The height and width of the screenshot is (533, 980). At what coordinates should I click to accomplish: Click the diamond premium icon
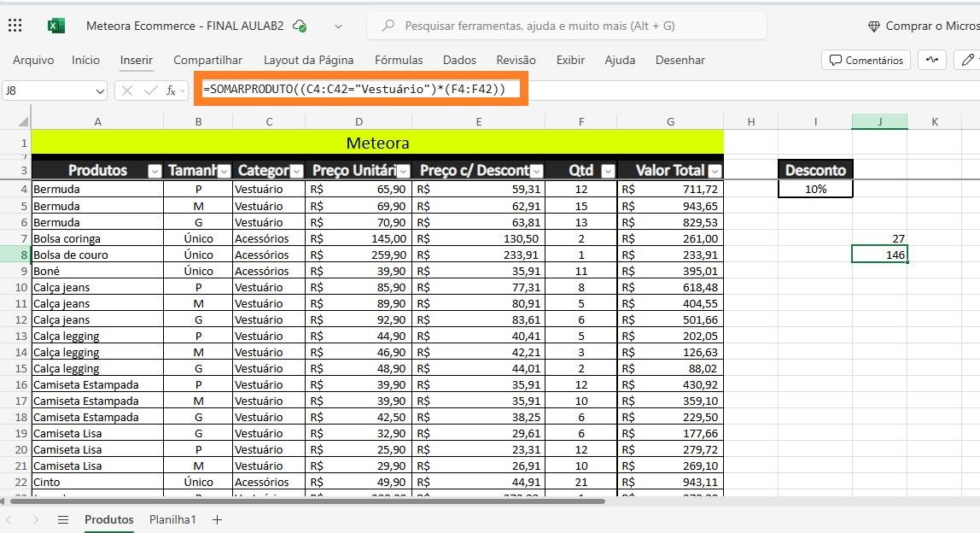[x=874, y=26]
